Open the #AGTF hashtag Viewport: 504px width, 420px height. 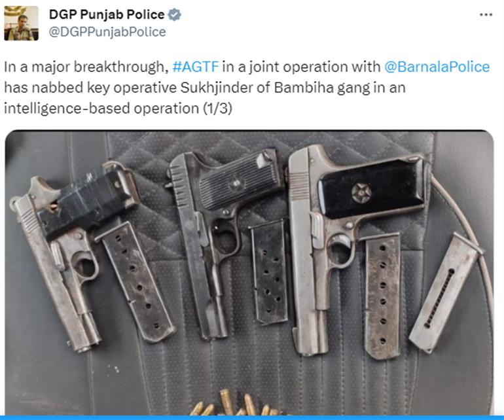point(196,67)
